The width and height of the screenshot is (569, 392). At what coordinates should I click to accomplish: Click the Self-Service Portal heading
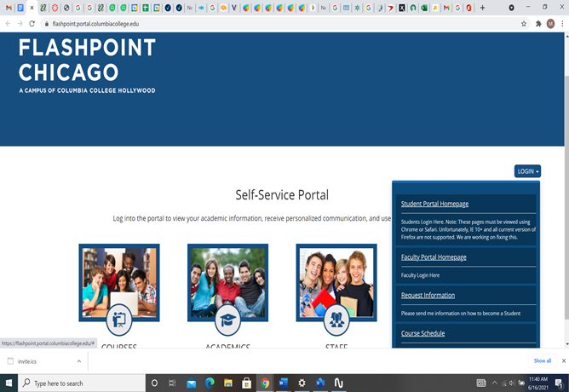click(x=282, y=195)
